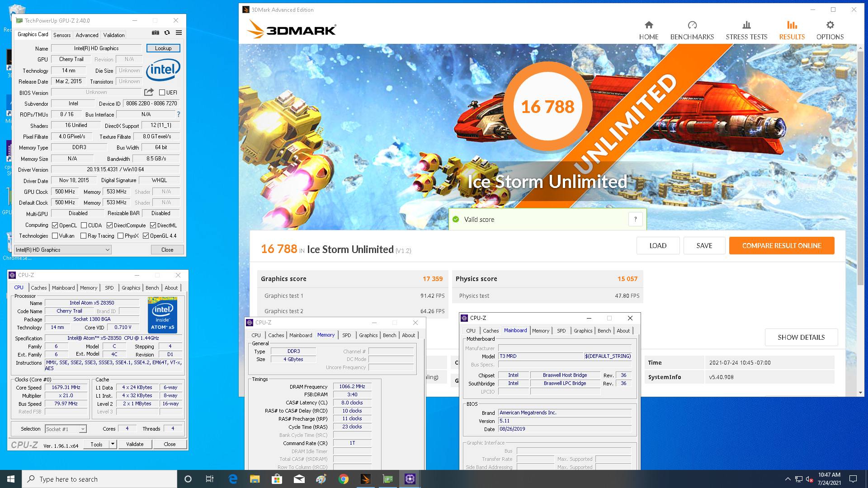
Task: Open Mail app from taskbar
Action: pyautogui.click(x=299, y=479)
